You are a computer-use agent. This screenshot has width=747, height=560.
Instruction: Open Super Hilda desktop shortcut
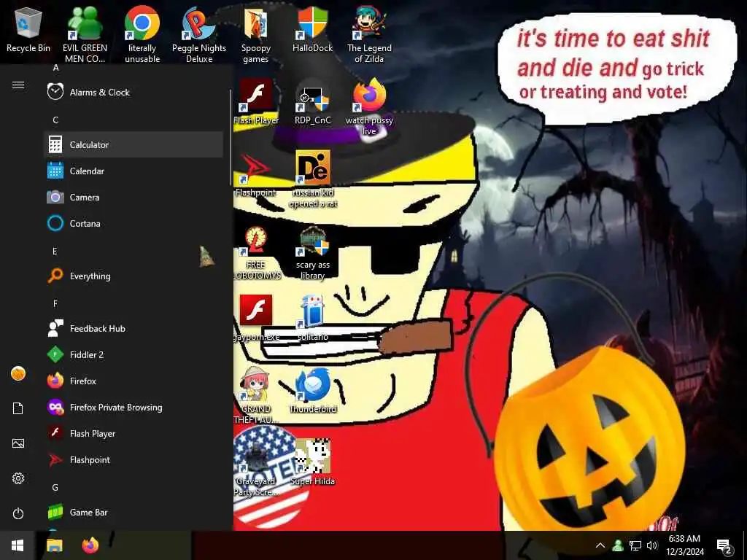pyautogui.click(x=312, y=462)
